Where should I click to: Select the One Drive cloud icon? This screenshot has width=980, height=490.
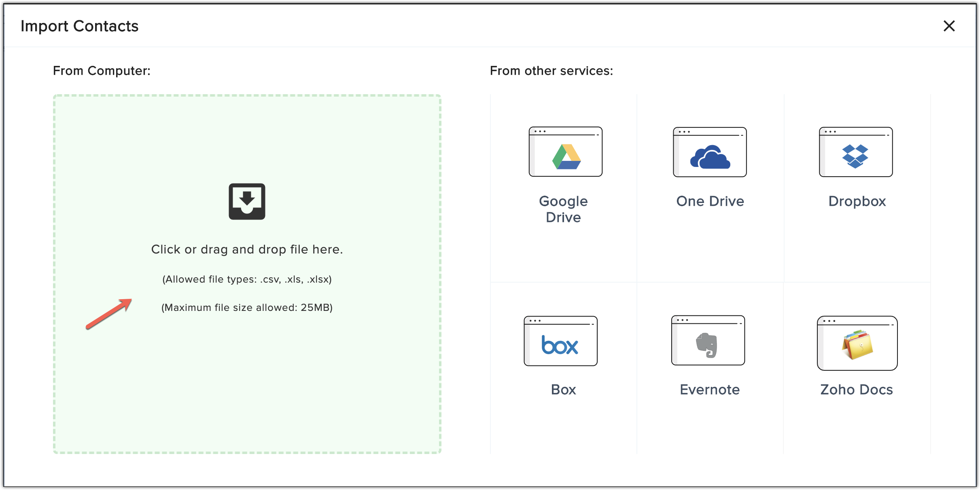click(710, 157)
